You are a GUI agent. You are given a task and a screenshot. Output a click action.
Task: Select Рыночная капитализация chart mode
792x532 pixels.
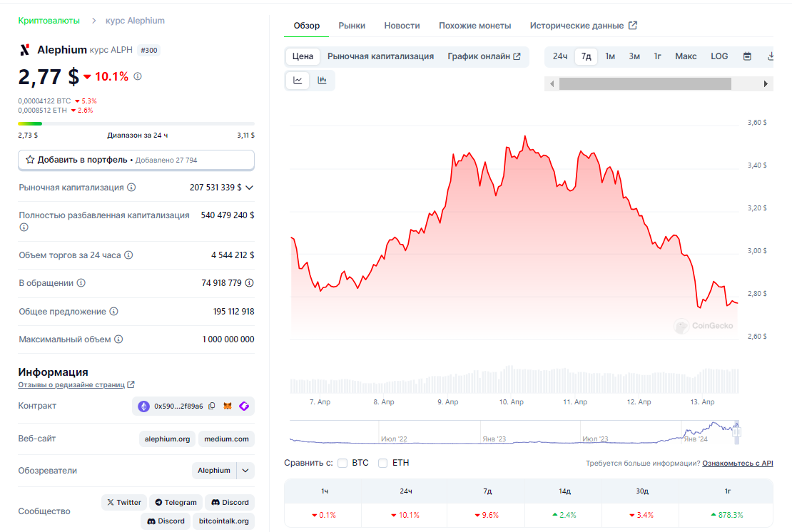pos(380,56)
